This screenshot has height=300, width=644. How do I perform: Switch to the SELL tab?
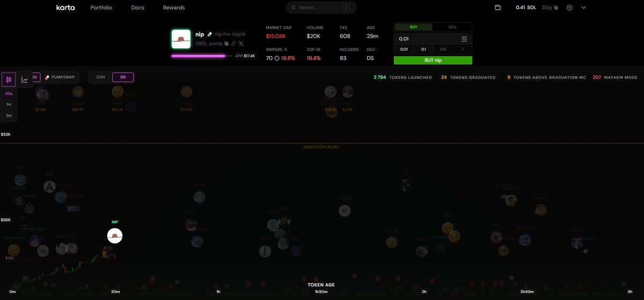point(452,27)
